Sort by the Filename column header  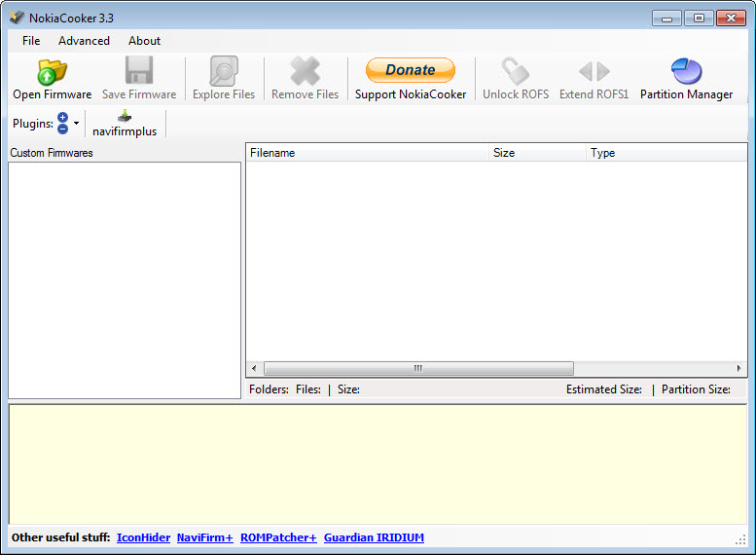tap(368, 153)
